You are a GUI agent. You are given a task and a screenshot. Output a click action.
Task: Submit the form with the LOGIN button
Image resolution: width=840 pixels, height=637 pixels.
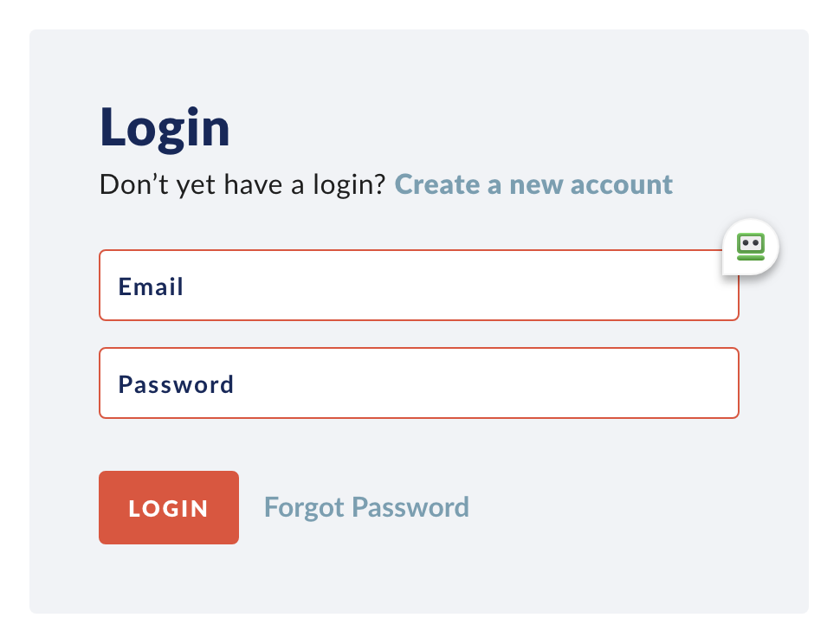pyautogui.click(x=169, y=508)
